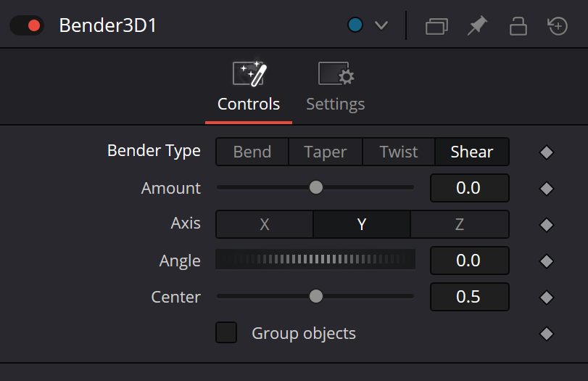Switch to the Settings tab
588x381 pixels.
pyautogui.click(x=335, y=86)
